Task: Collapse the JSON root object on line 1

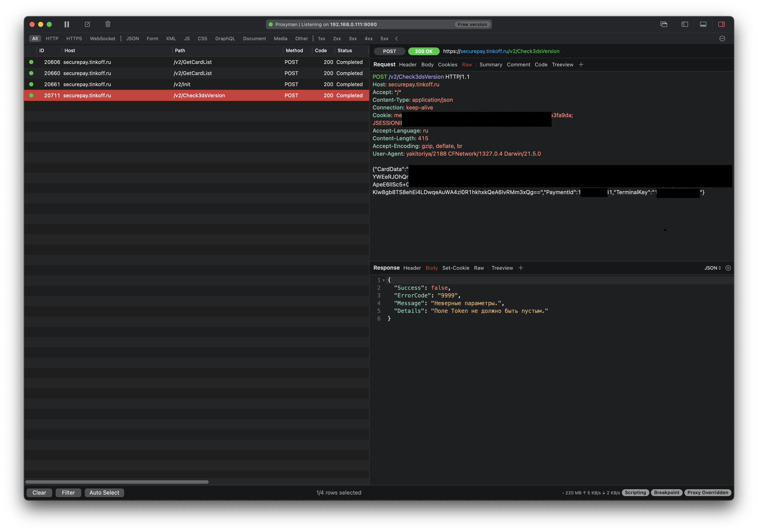Action: [384, 280]
